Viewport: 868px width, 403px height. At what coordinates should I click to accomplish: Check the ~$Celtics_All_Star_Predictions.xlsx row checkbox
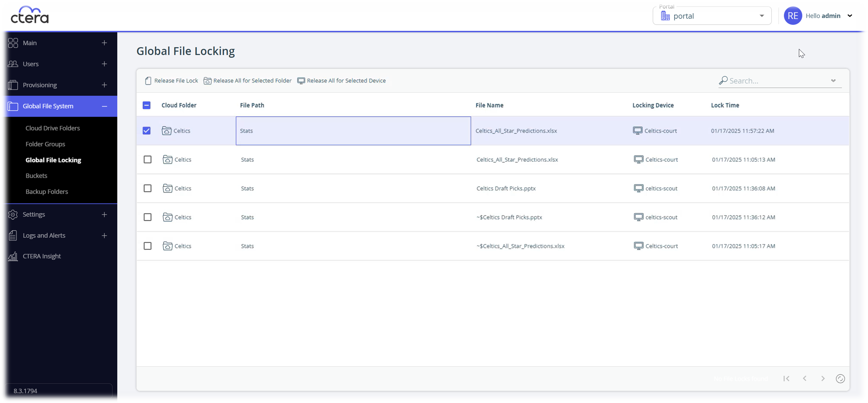pos(148,246)
